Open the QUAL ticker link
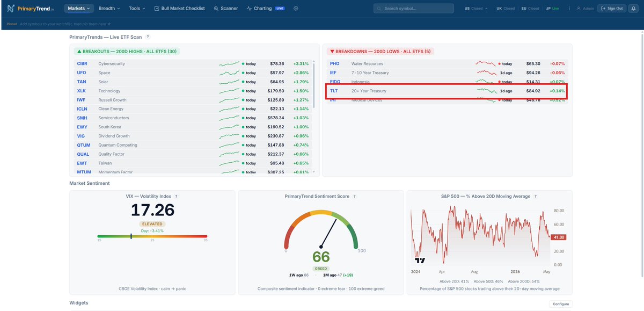 [83, 154]
